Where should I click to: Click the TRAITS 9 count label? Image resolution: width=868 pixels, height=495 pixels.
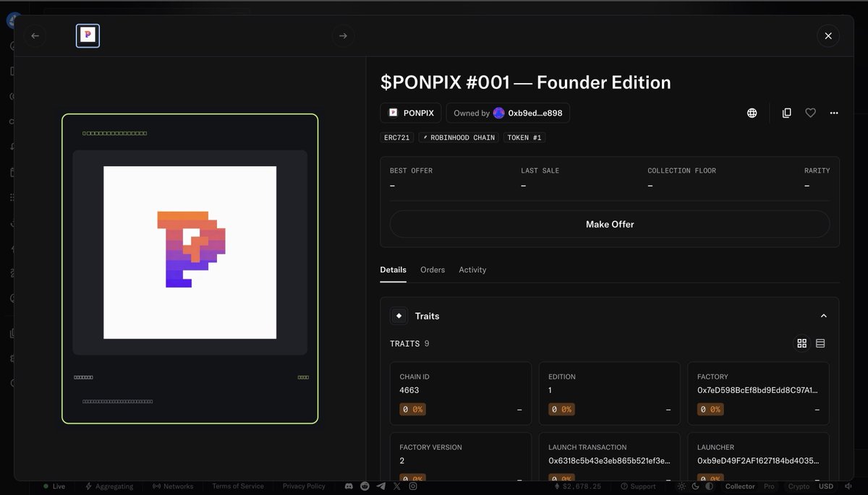pyautogui.click(x=409, y=343)
